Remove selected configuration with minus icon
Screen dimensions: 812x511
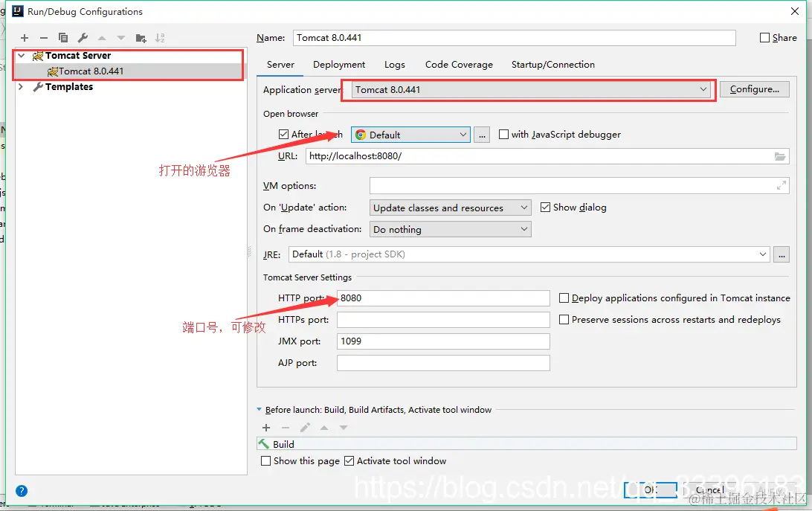coord(43,38)
